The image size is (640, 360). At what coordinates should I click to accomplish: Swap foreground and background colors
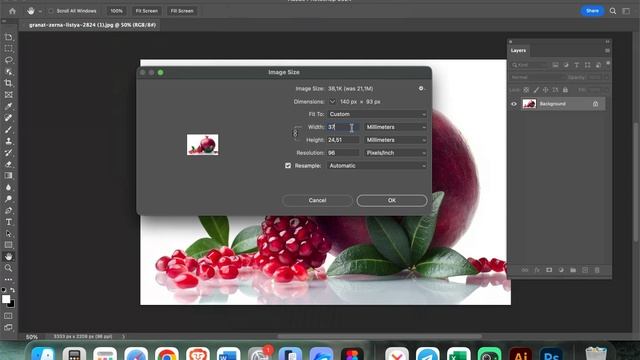(x=13, y=290)
